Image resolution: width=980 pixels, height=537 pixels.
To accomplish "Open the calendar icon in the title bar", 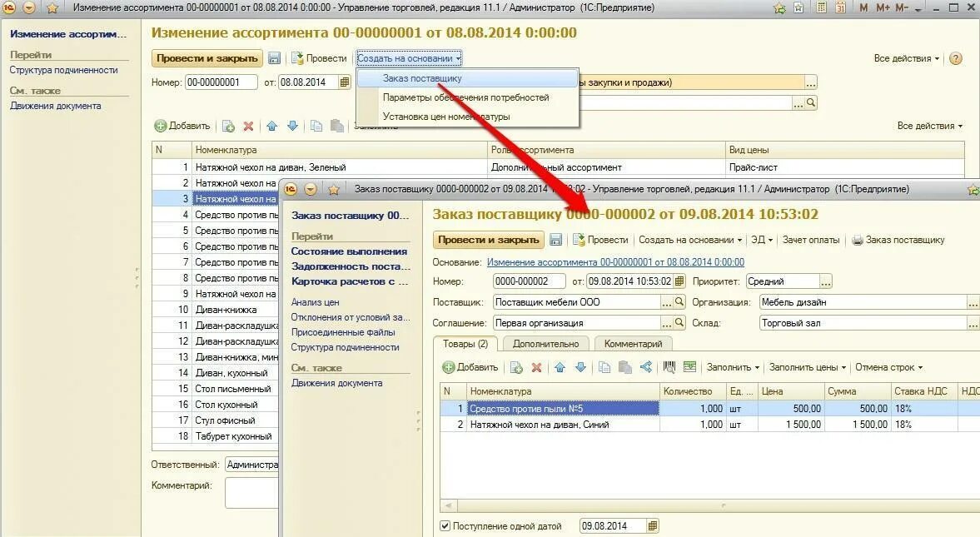I will pos(841,8).
